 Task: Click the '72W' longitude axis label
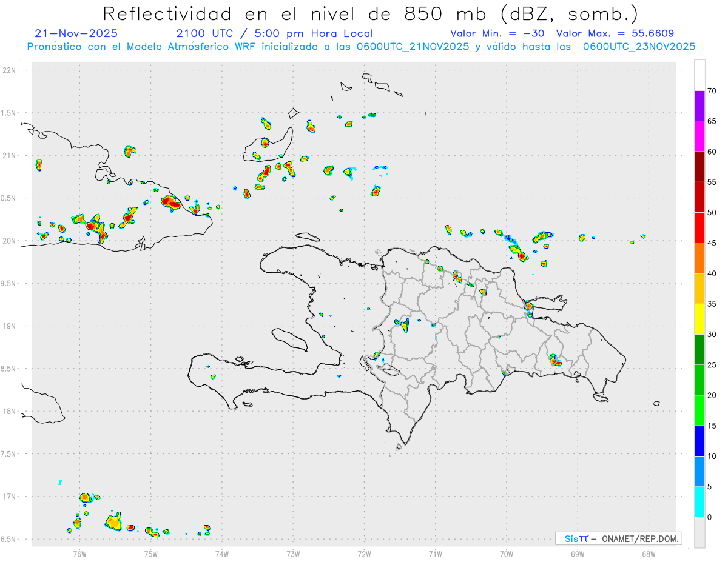pos(364,554)
